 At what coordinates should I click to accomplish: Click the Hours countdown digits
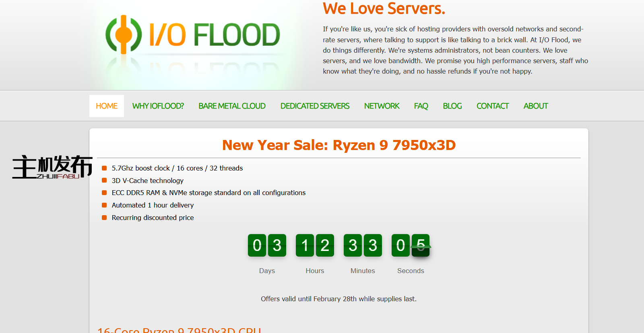coord(315,245)
